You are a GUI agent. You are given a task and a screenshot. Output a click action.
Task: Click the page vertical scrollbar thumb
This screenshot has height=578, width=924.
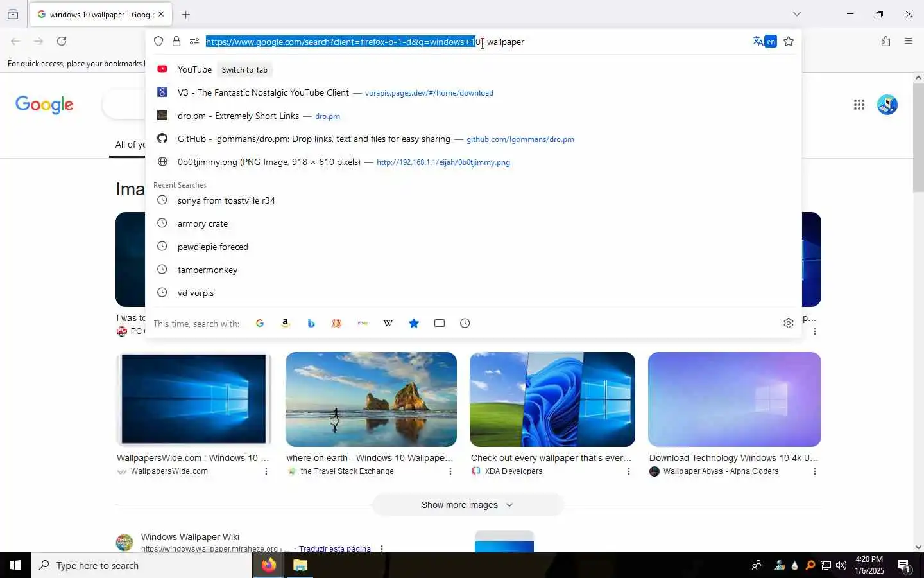point(918,137)
